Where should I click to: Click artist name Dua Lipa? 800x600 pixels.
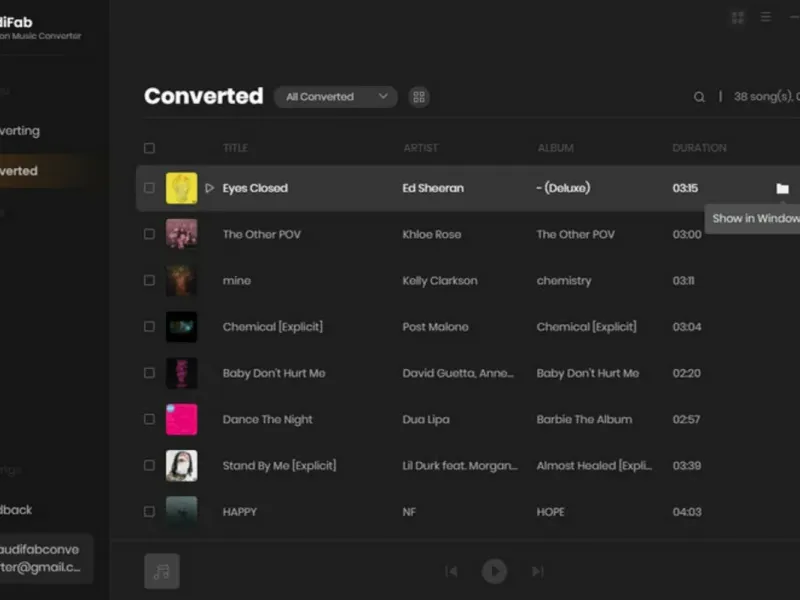426,419
